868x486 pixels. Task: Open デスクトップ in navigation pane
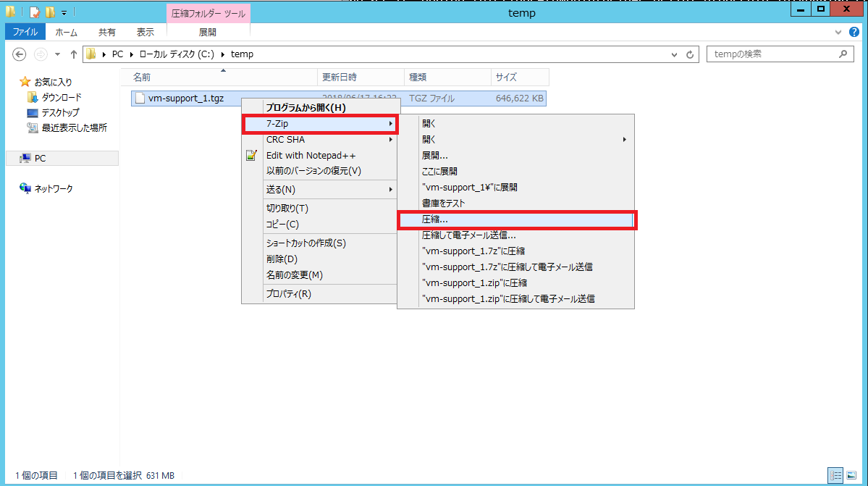53,112
